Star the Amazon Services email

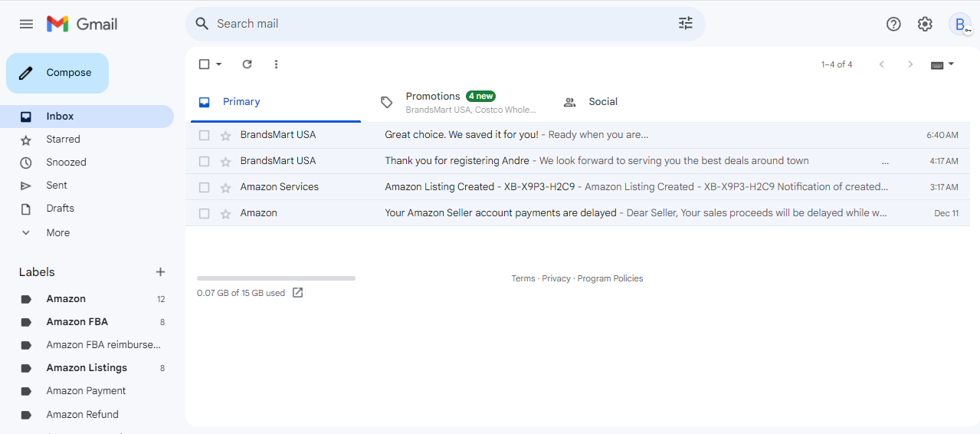tap(225, 188)
